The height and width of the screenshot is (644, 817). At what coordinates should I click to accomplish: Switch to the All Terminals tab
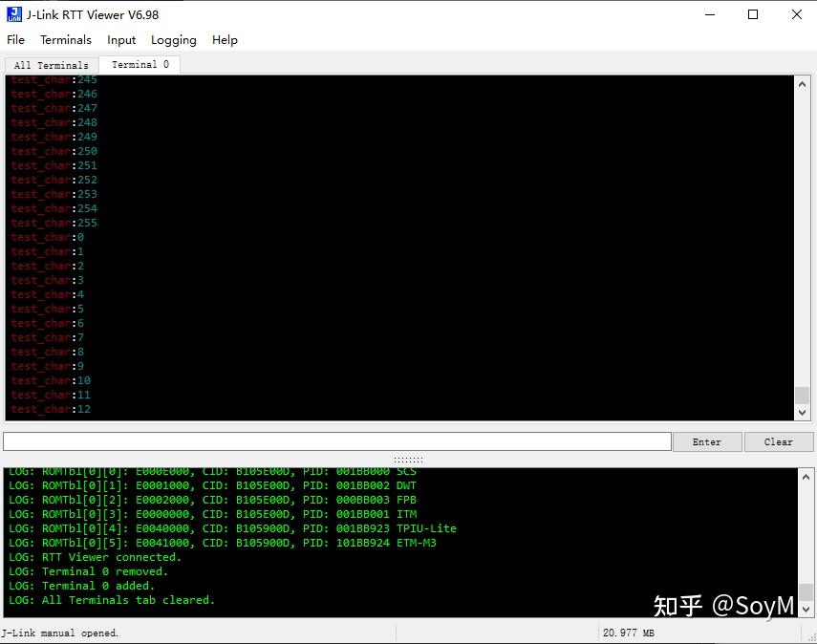click(49, 65)
